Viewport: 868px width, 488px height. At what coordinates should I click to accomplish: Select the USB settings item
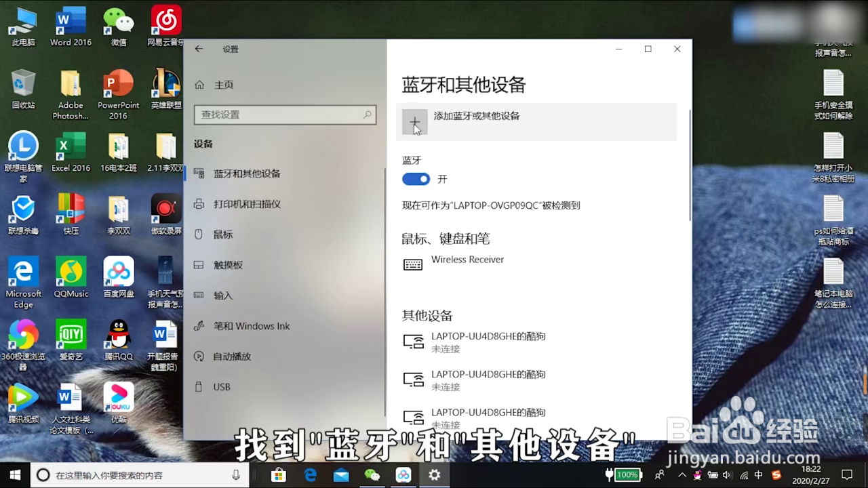tap(220, 387)
